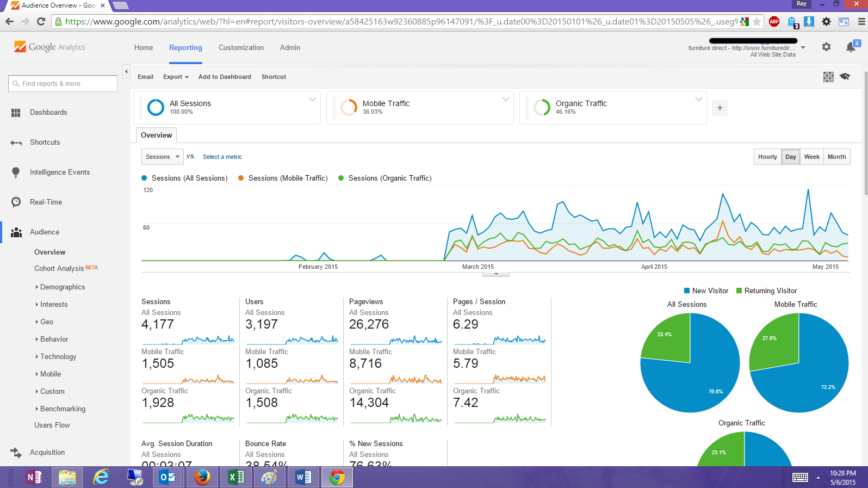Viewport: 868px width, 488px height.
Task: Click the grid view icon near toolbar right
Action: 828,77
